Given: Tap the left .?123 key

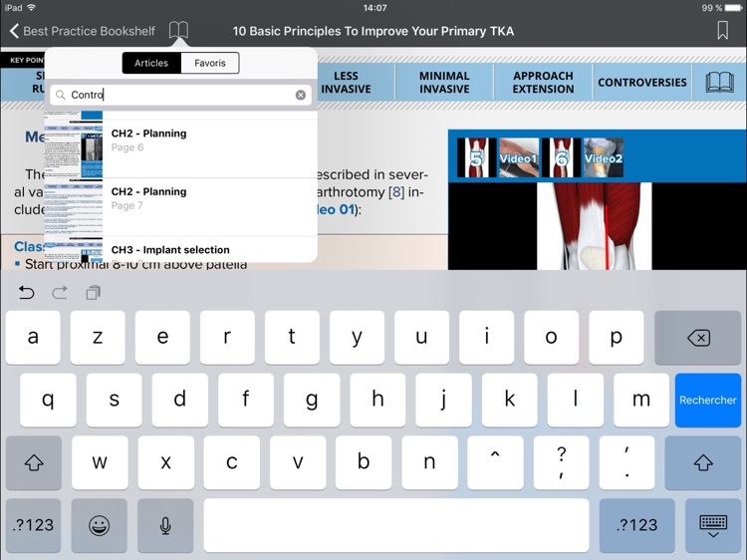Looking at the screenshot, I should pos(33,525).
